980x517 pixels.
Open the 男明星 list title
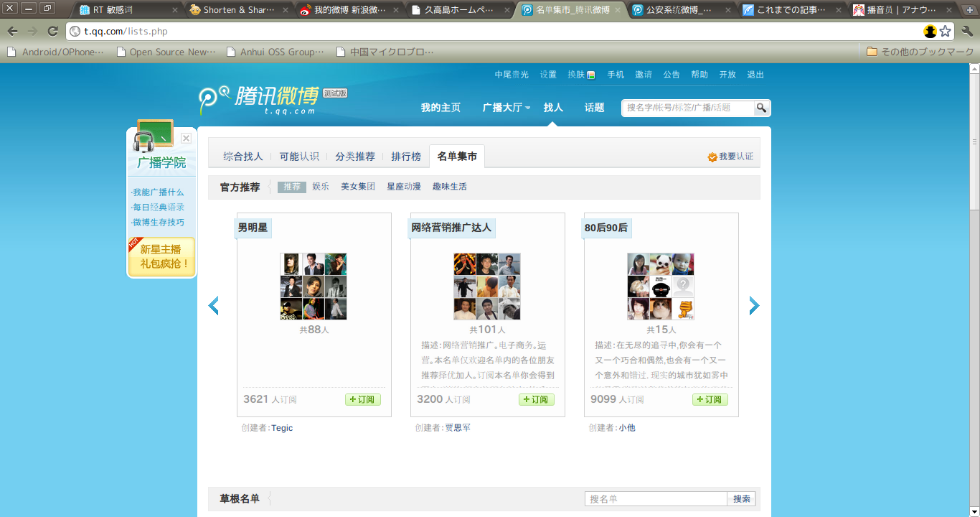pyautogui.click(x=253, y=228)
